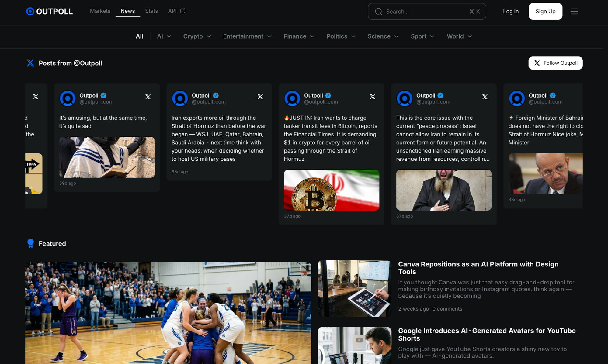Click the verified badge on the JUST IN post
This screenshot has width=608, height=364.
(328, 95)
